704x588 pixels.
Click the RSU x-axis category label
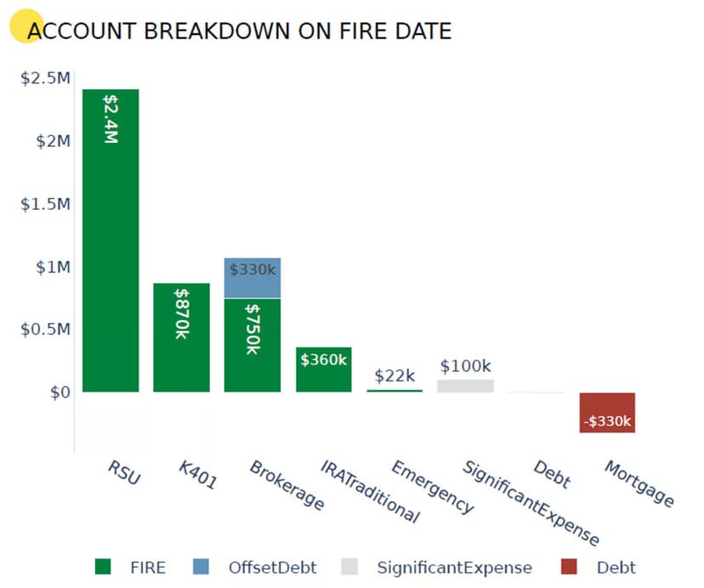pyautogui.click(x=124, y=472)
